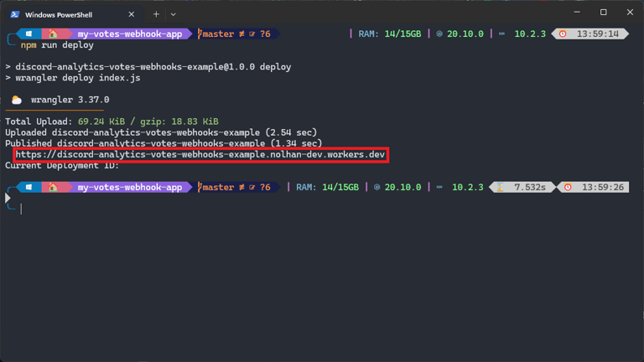
Task: Click the wrangler cloud emoji icon
Action: point(17,100)
